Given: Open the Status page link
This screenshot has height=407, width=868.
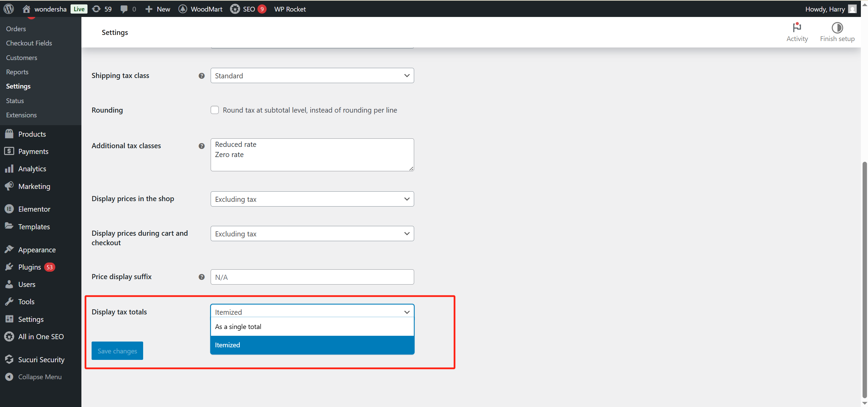Looking at the screenshot, I should pos(15,100).
